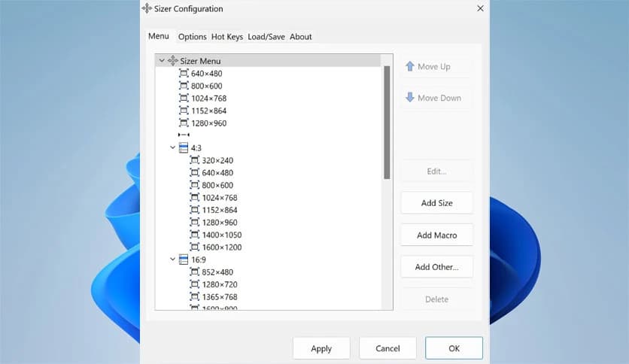Open the Hot Keys tab
The image size is (629, 364).
pyautogui.click(x=227, y=37)
